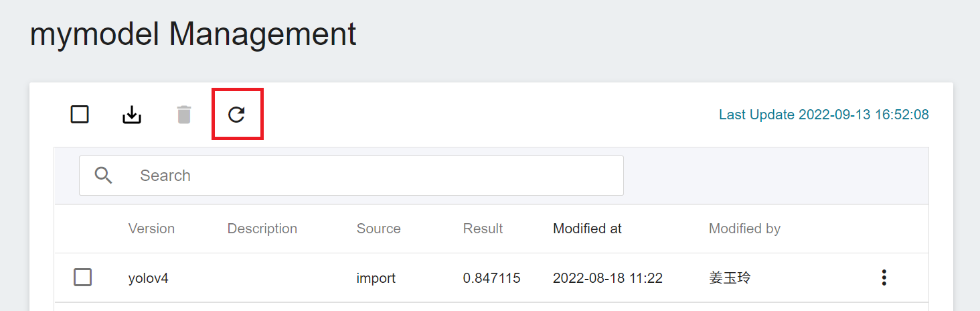Screen dimensions: 980x311
Task: Click into the Search input field
Action: [x=351, y=176]
